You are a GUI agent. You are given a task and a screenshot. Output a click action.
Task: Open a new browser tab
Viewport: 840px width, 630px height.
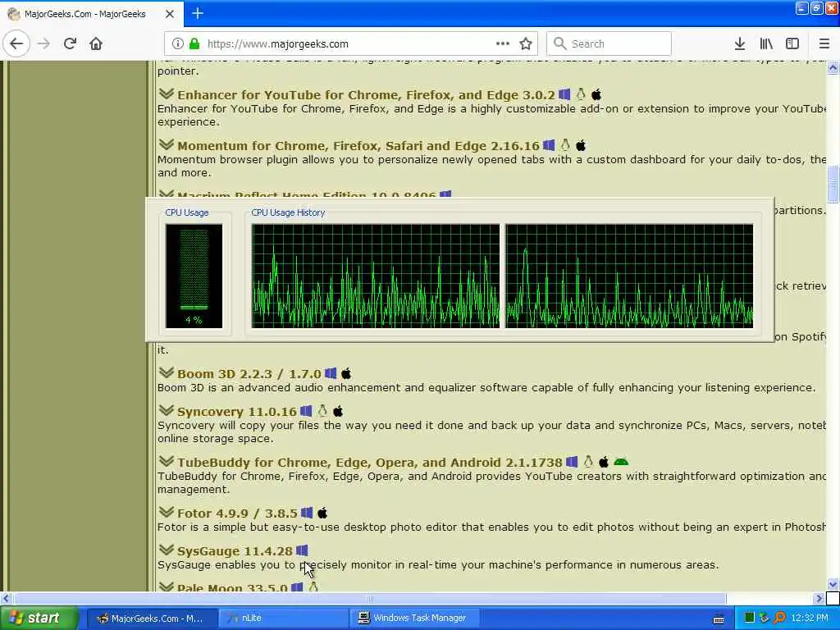pyautogui.click(x=197, y=13)
